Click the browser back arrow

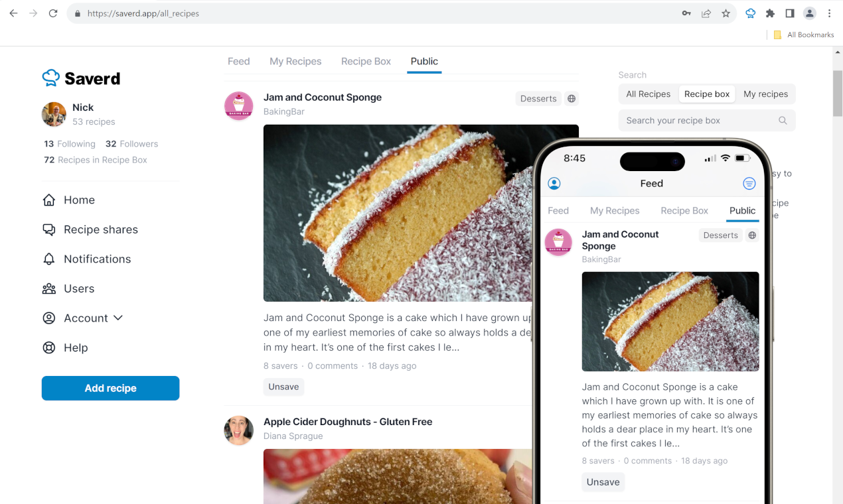(13, 13)
